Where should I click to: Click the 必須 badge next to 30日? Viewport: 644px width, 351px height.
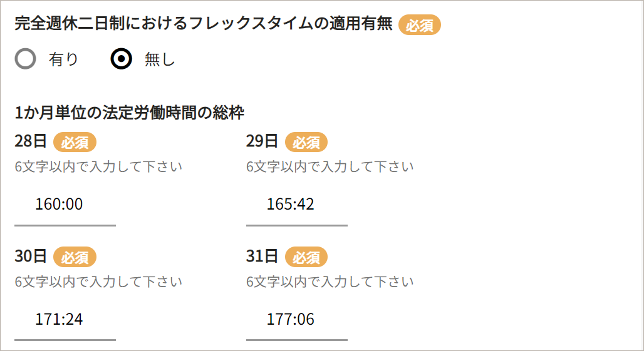click(x=75, y=257)
